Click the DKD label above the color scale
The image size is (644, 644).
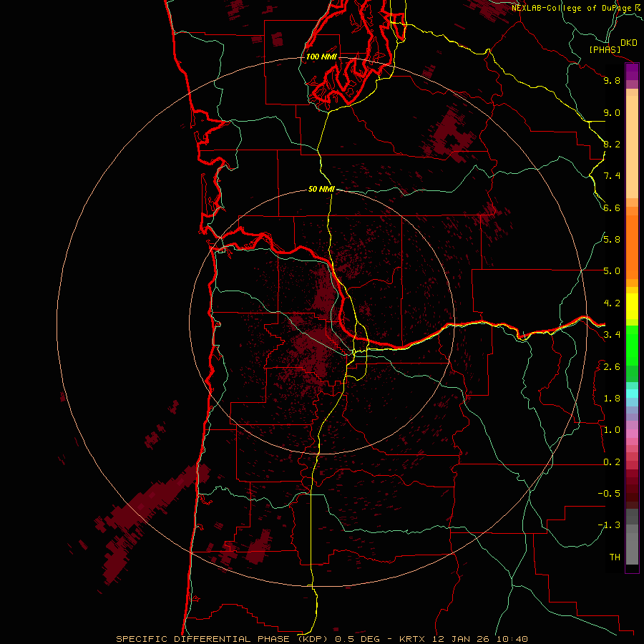tap(629, 43)
